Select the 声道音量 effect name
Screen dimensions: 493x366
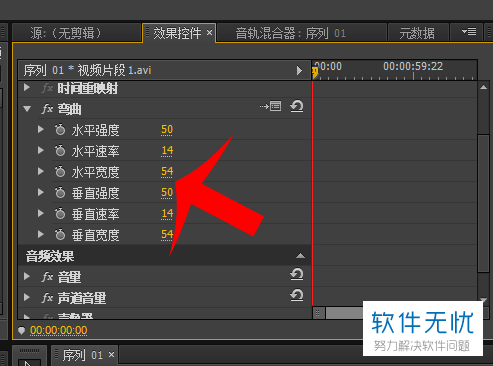tap(82, 298)
